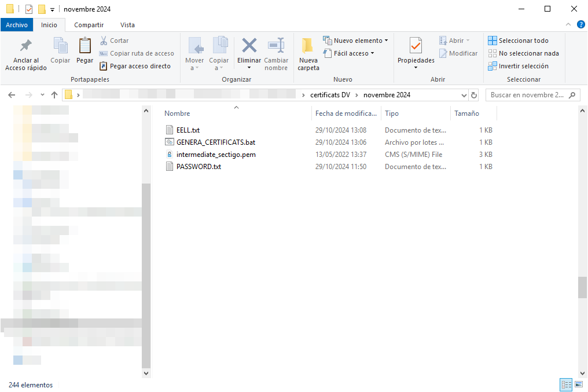Expand the address bar history dropdown
The height and width of the screenshot is (392, 588).
pyautogui.click(x=464, y=96)
